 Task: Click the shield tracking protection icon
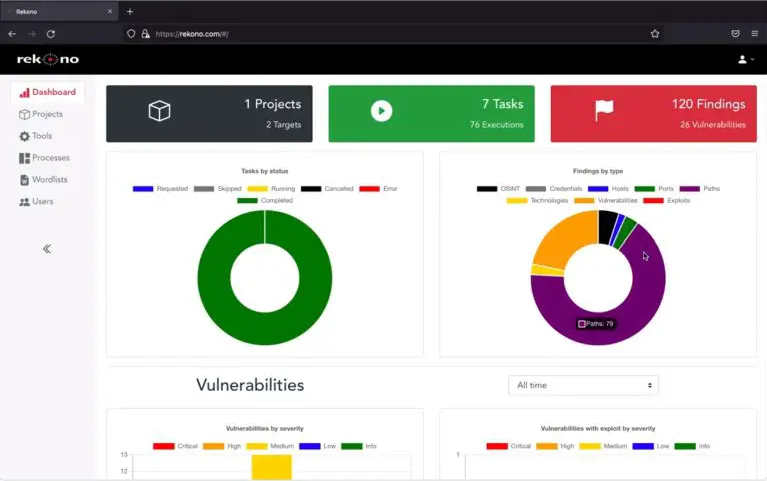pos(131,34)
